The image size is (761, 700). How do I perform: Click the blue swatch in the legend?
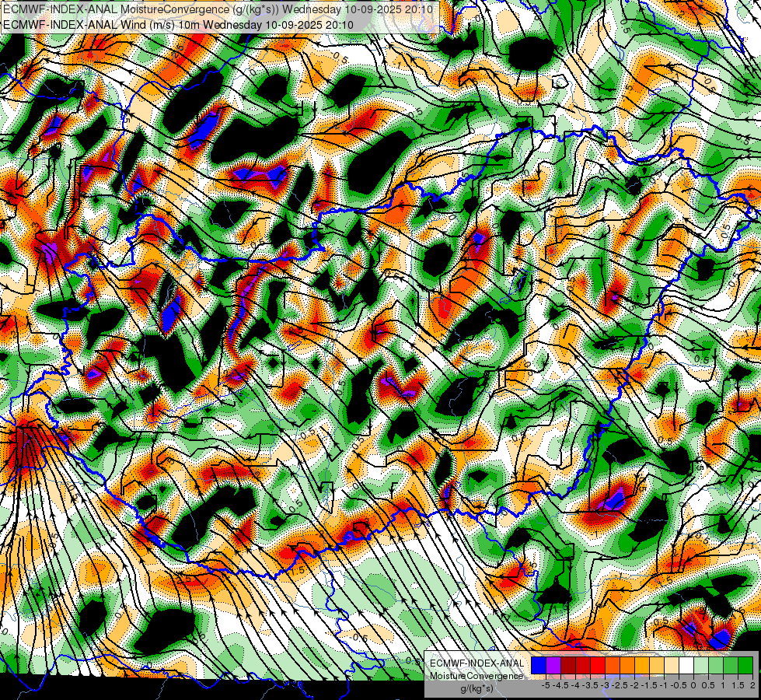(x=539, y=666)
